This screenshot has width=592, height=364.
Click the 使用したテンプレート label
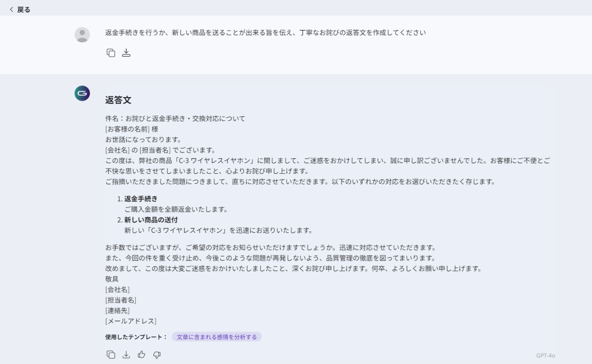tap(136, 337)
